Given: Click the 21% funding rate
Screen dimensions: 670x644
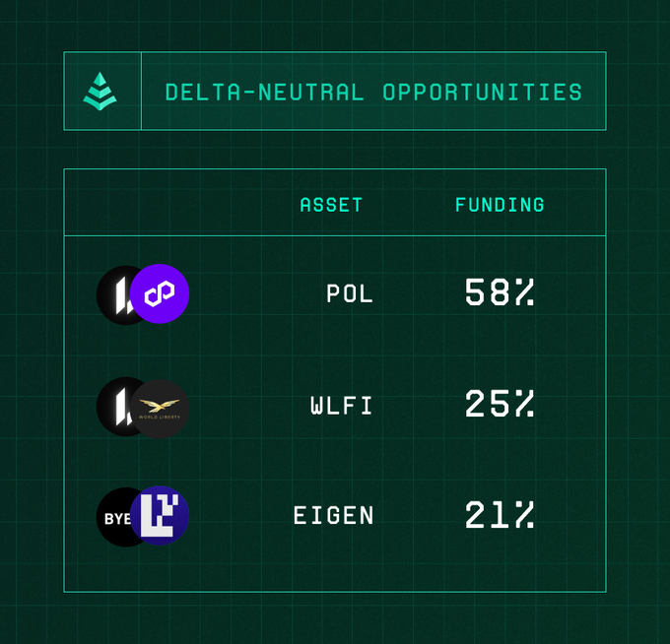Looking at the screenshot, I should click(499, 515).
